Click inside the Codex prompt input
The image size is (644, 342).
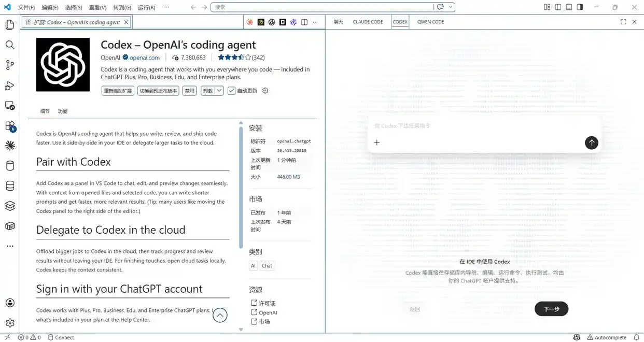tap(484, 126)
